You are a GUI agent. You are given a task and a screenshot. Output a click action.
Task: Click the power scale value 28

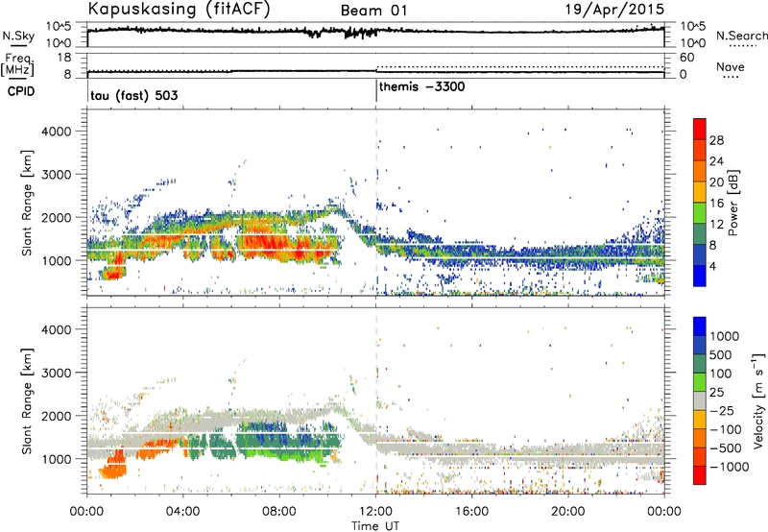716,140
